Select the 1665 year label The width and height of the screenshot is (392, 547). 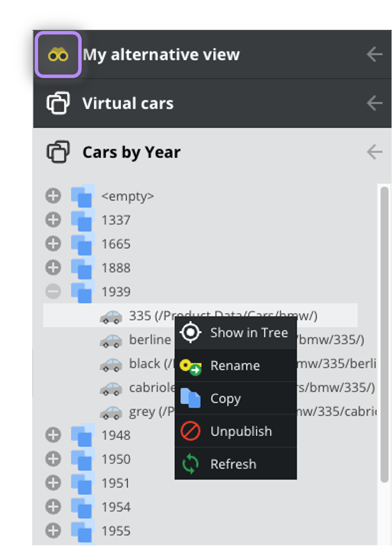pos(116,244)
